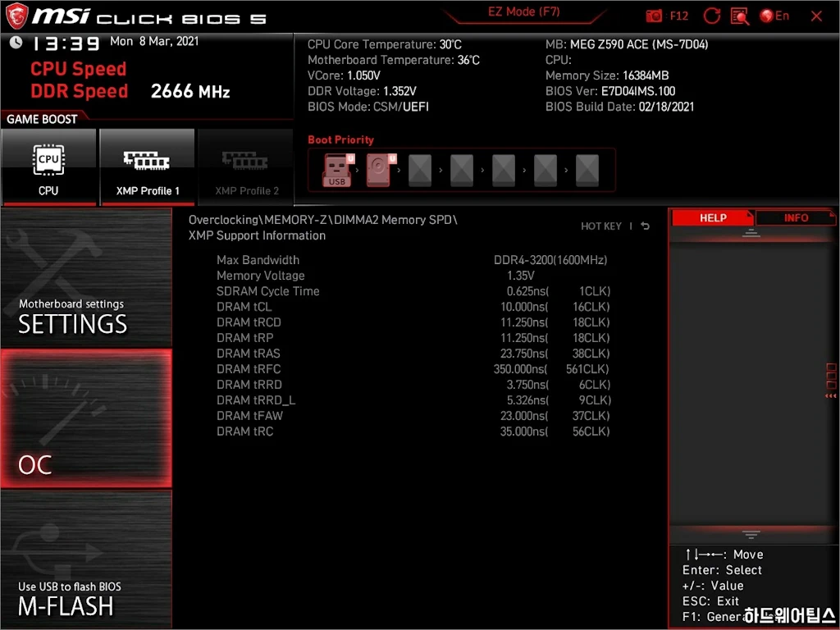The image size is (840, 630).
Task: Collapse the help panel using top handle
Action: click(x=751, y=233)
